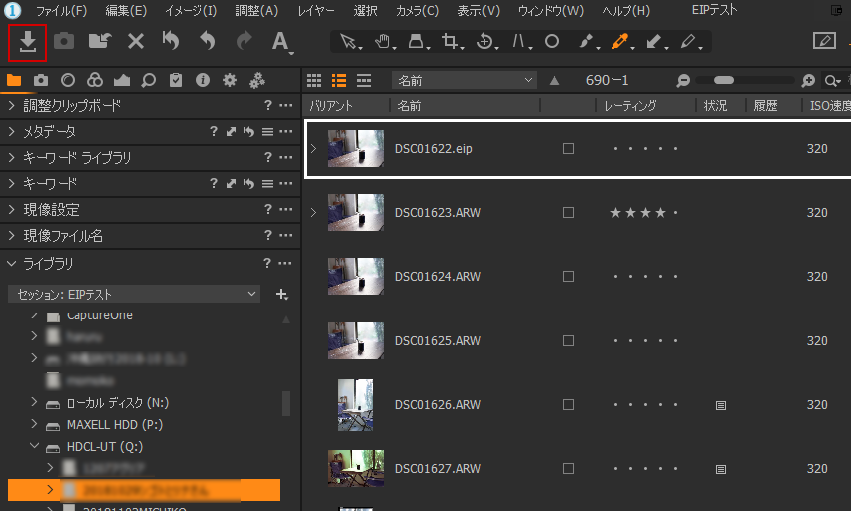Expand the メタデータ panel

click(11, 132)
